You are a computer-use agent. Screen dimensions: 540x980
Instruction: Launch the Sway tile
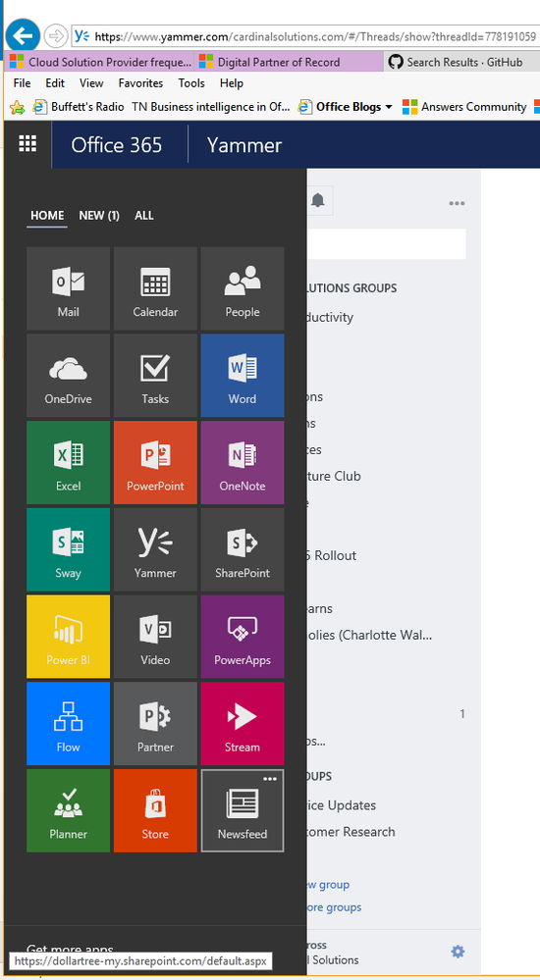[x=68, y=548]
